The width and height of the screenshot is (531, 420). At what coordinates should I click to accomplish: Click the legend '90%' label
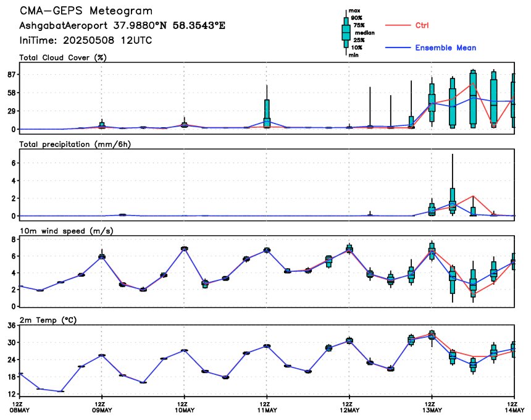pos(356,18)
